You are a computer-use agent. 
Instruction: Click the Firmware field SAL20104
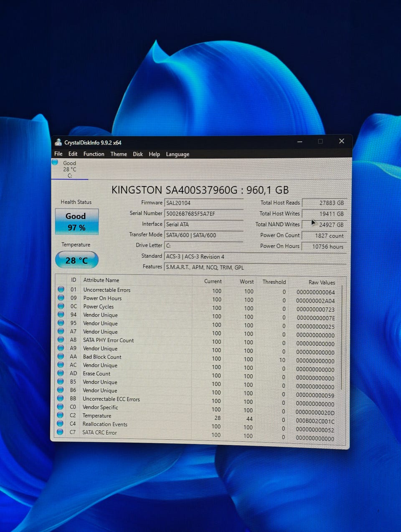(204, 203)
